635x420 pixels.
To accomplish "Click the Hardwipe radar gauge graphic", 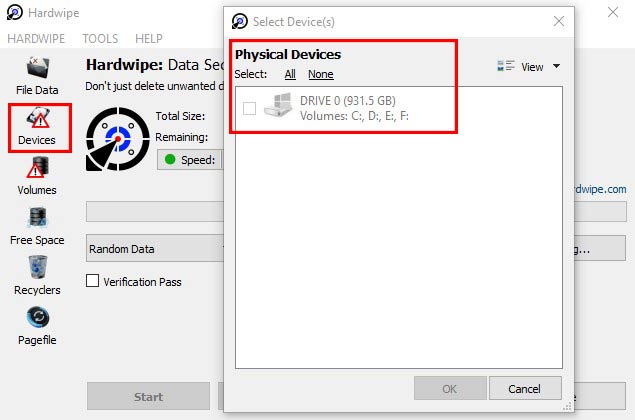I will click(x=118, y=139).
